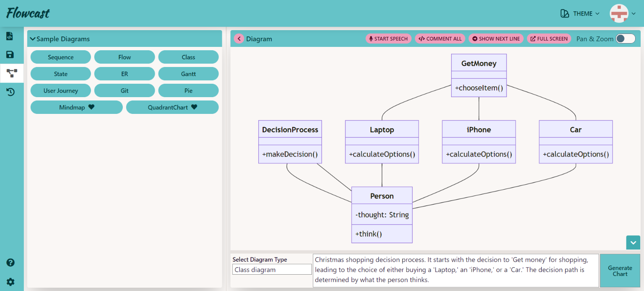Collapse the Sample Diagrams panel

click(33, 39)
